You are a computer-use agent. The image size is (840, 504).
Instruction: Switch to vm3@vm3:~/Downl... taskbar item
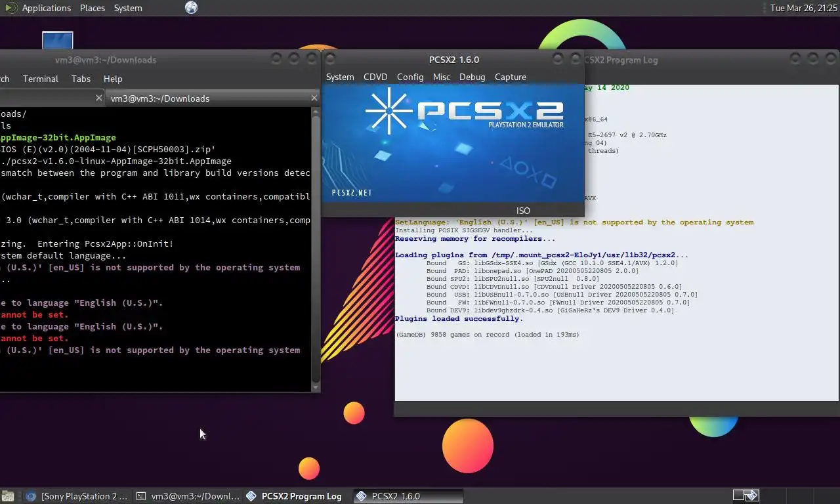[x=188, y=496]
